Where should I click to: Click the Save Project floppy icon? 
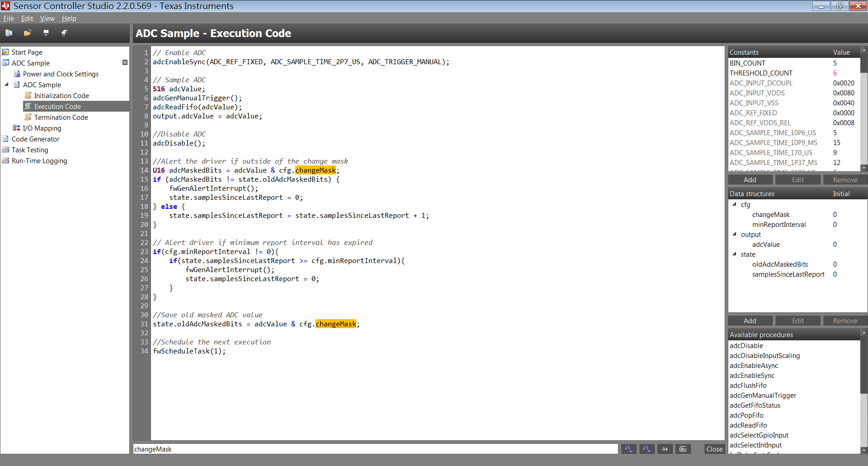46,33
